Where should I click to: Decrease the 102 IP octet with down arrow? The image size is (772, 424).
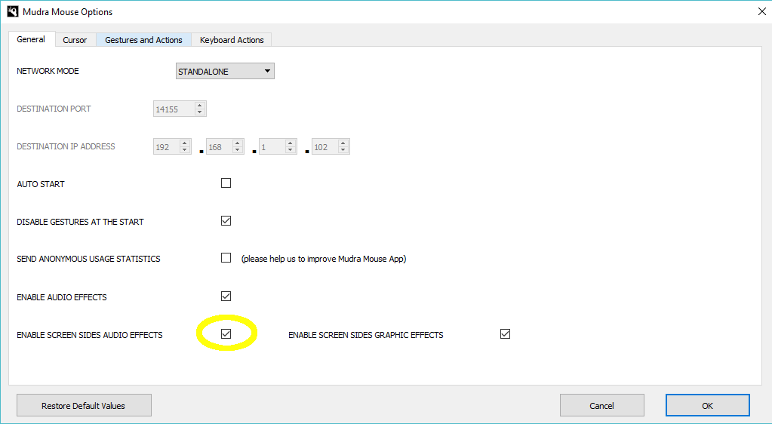[x=344, y=150]
